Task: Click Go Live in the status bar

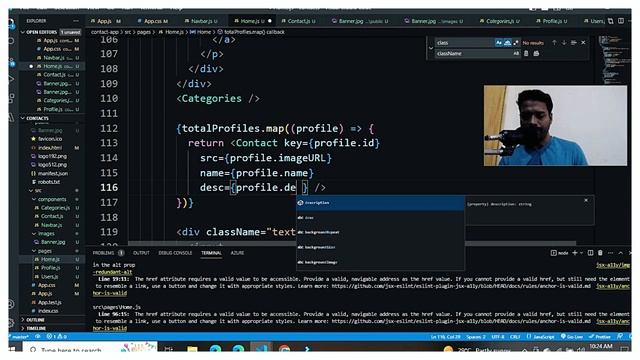Action: point(571,337)
